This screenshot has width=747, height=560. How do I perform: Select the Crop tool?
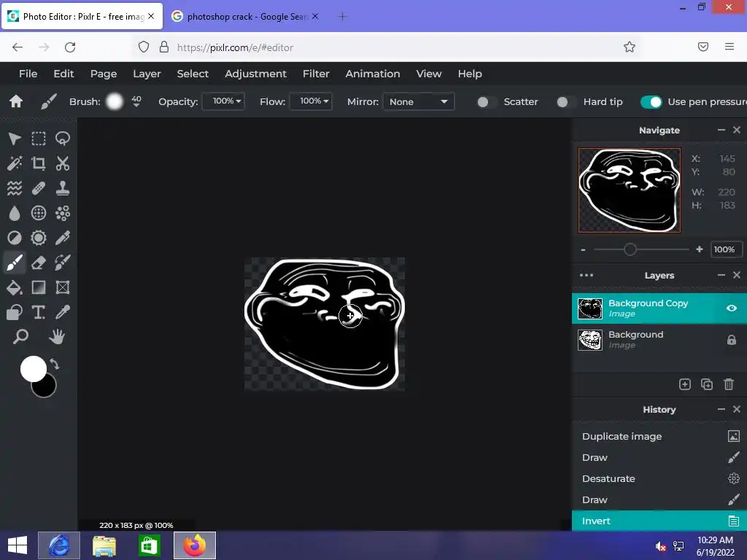tap(39, 163)
